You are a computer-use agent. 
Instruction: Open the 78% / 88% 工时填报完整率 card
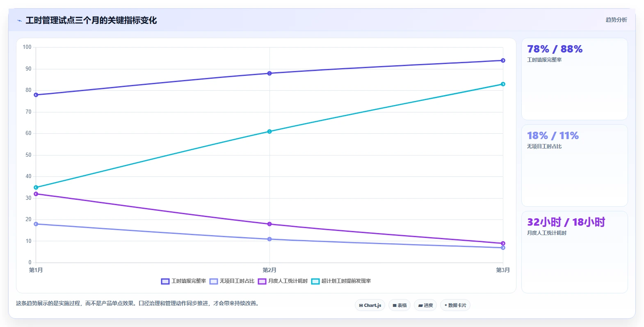(575, 79)
